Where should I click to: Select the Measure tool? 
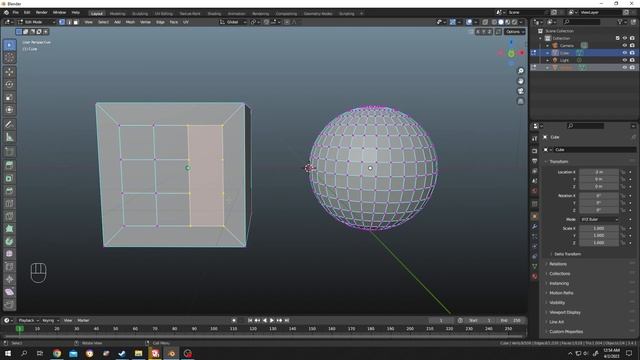pyautogui.click(x=9, y=137)
